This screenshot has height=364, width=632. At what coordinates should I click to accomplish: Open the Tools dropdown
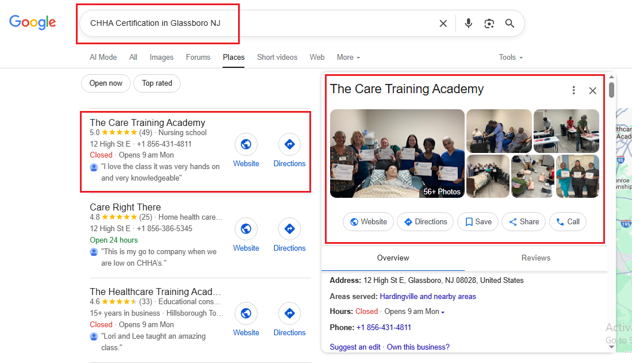pos(511,58)
